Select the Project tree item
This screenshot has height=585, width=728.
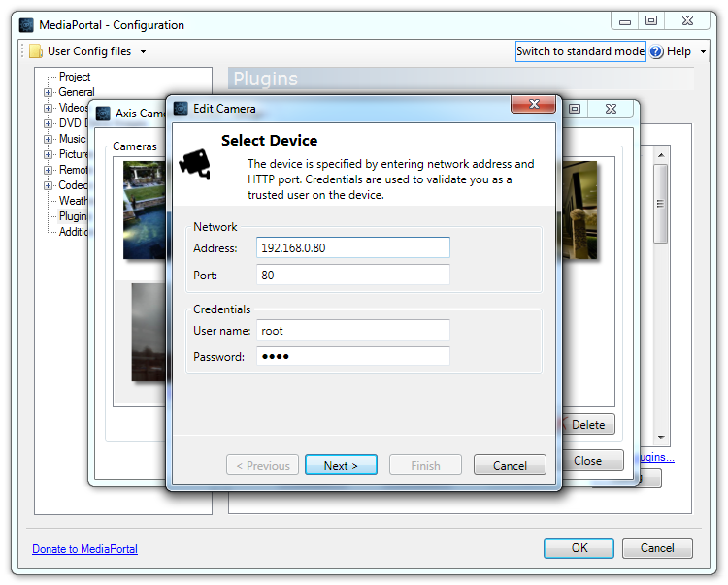pyautogui.click(x=75, y=77)
